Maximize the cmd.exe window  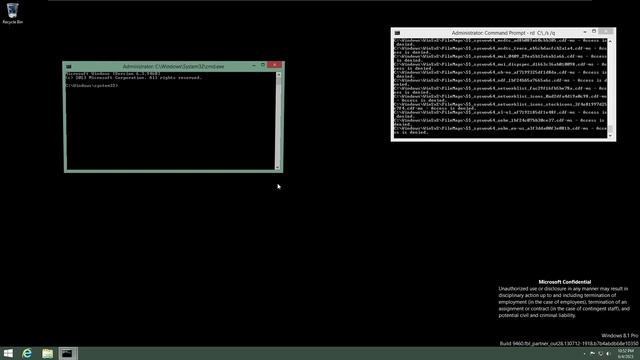pyautogui.click(x=263, y=65)
